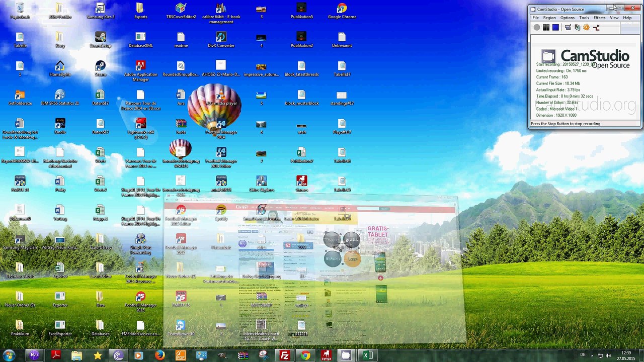Select the Samsung Magician desktop shortcut

pyautogui.click(x=20, y=242)
